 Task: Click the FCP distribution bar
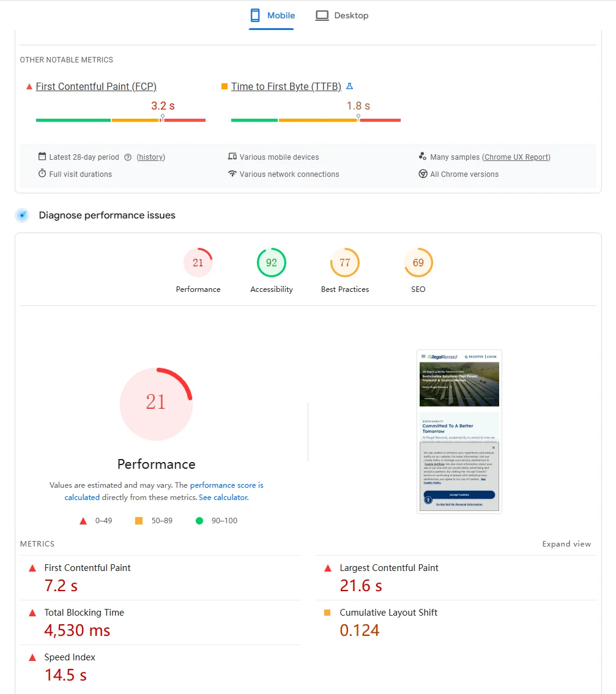coord(121,120)
